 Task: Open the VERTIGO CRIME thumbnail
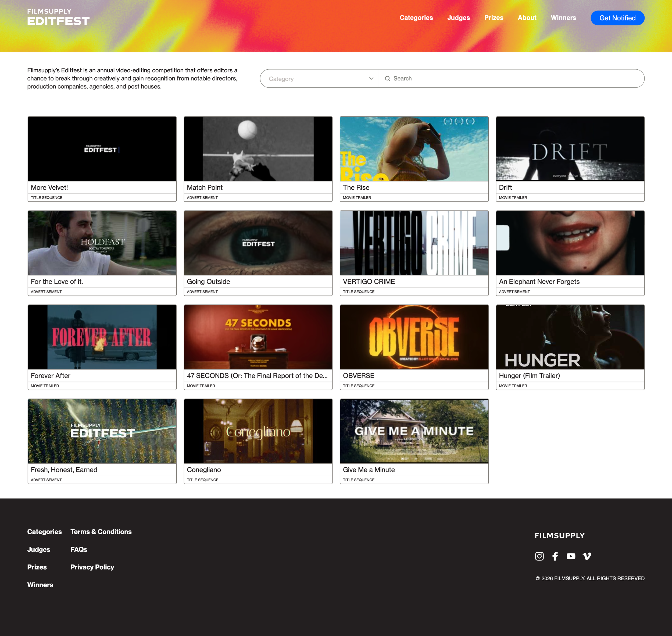[x=414, y=243]
